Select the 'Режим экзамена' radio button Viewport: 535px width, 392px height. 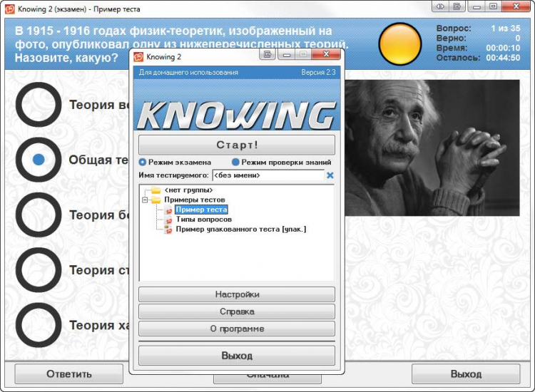click(x=142, y=162)
